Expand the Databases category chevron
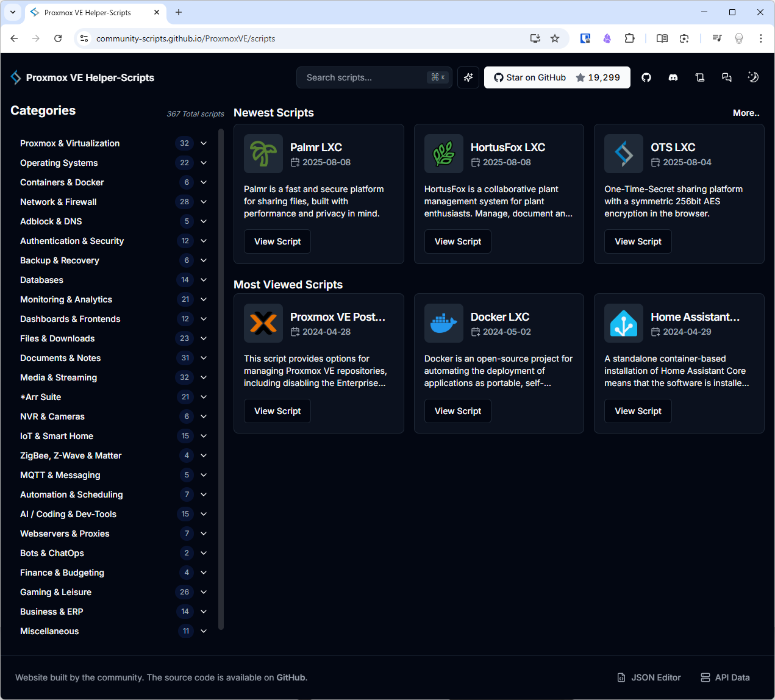Viewport: 775px width, 700px height. (204, 280)
